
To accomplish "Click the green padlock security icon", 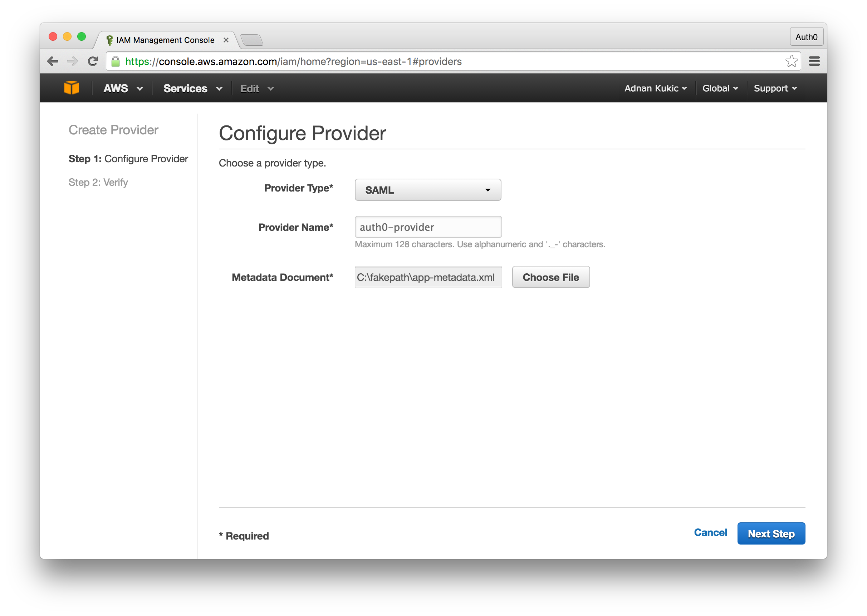I will point(116,61).
